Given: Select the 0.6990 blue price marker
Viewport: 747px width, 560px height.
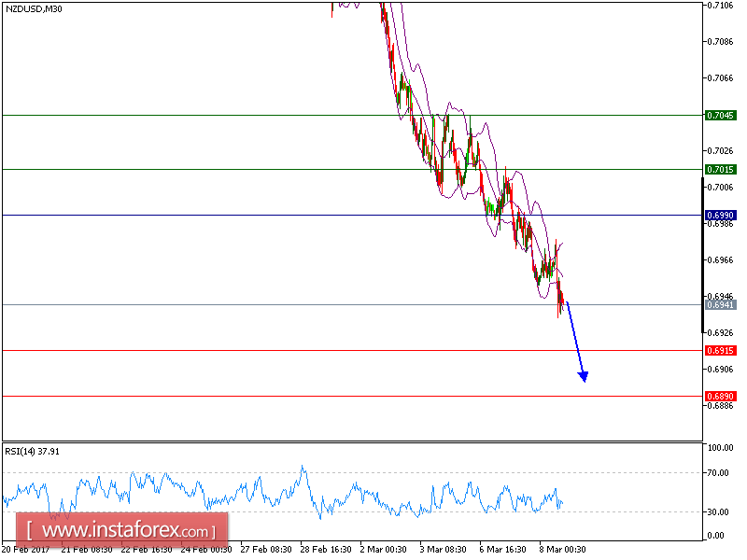Looking at the screenshot, I should click(719, 216).
